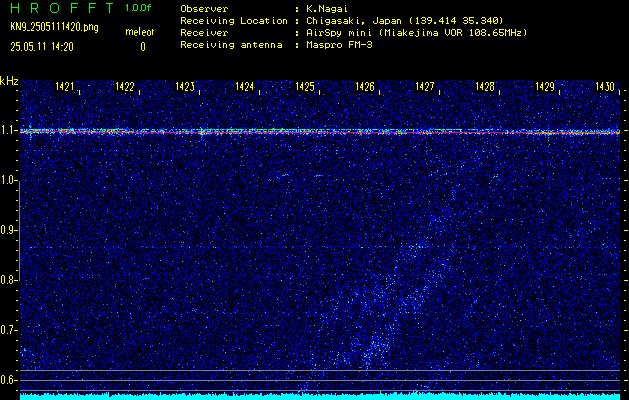629x400 pixels.
Task: Click the cyan noise-level bar at bottom
Action: coord(320,396)
